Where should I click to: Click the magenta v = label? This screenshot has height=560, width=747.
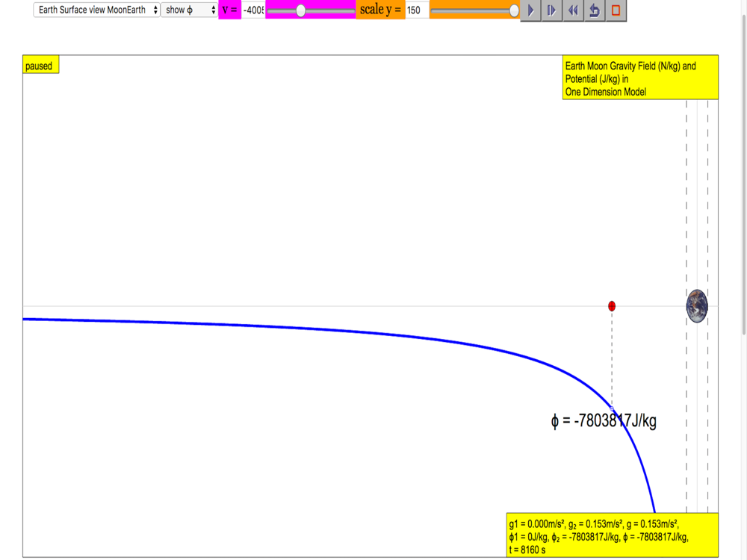tap(229, 10)
